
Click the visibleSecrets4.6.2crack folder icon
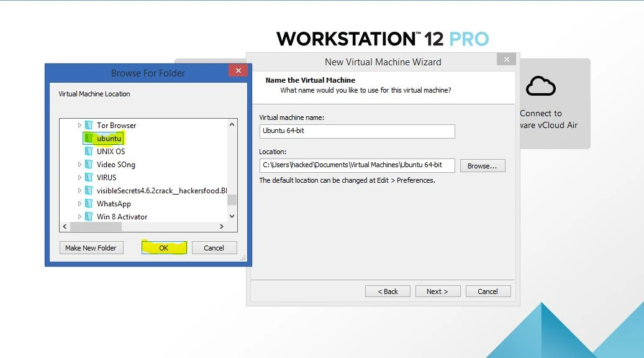coord(89,190)
